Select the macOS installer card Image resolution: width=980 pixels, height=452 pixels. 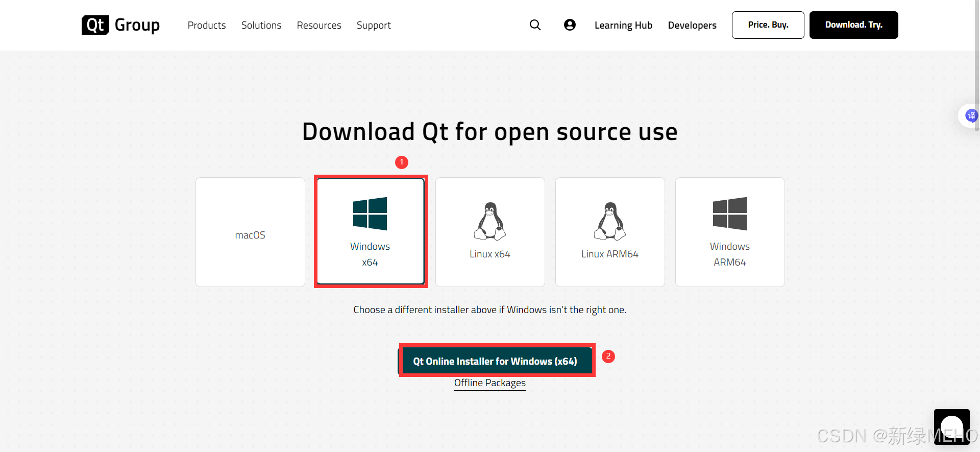tap(250, 232)
